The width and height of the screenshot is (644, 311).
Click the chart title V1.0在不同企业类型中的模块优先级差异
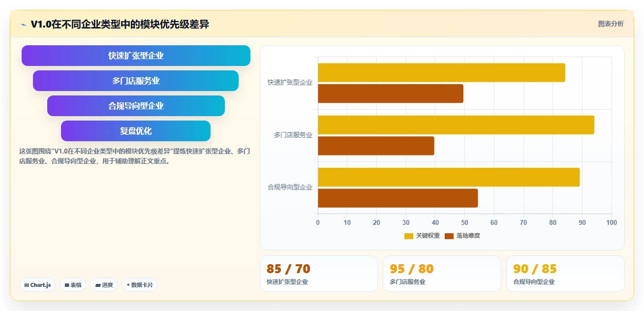(120, 24)
